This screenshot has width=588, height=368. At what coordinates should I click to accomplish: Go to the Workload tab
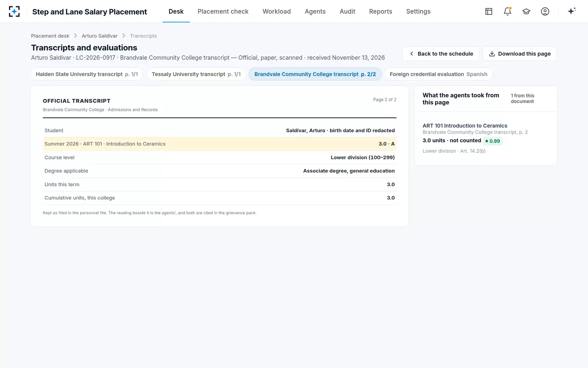coord(276,11)
